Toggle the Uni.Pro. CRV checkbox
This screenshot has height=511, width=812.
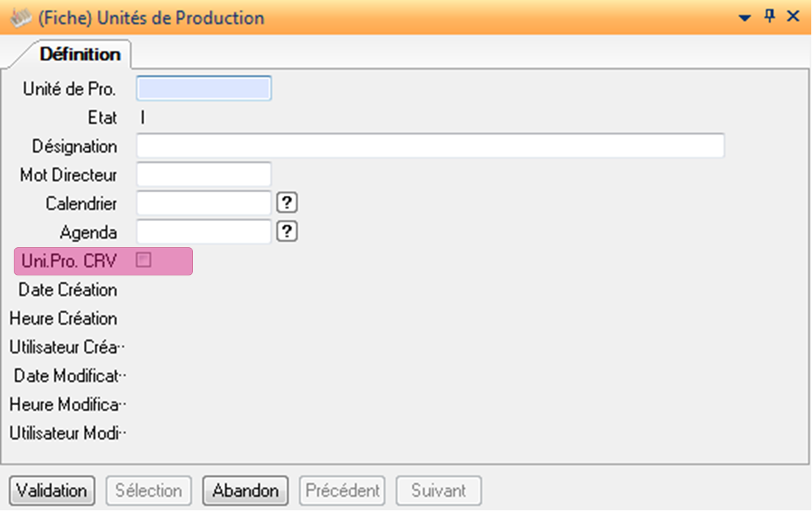(144, 260)
